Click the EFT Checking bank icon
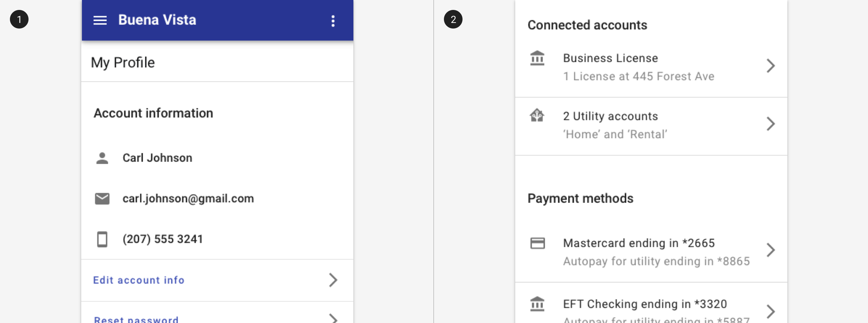 [537, 304]
